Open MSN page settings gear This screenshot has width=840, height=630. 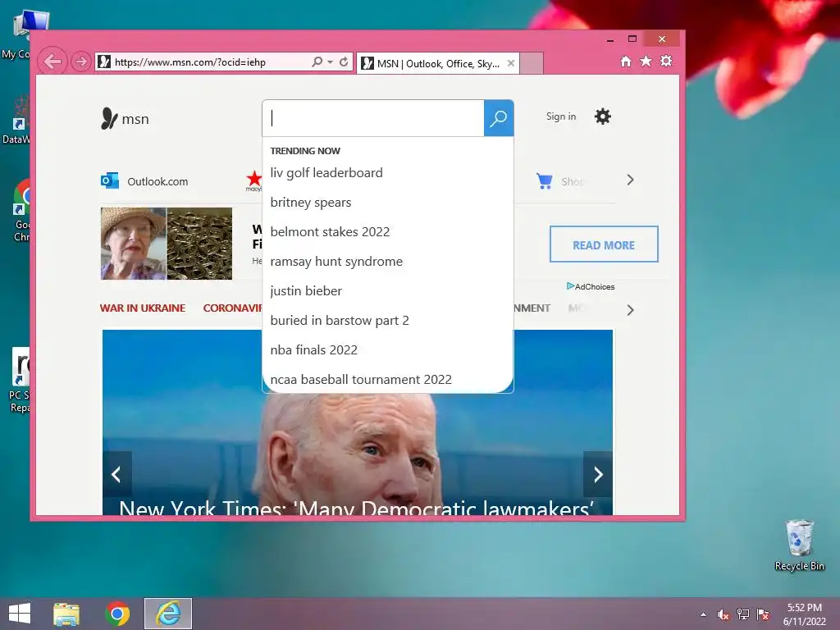tap(603, 116)
